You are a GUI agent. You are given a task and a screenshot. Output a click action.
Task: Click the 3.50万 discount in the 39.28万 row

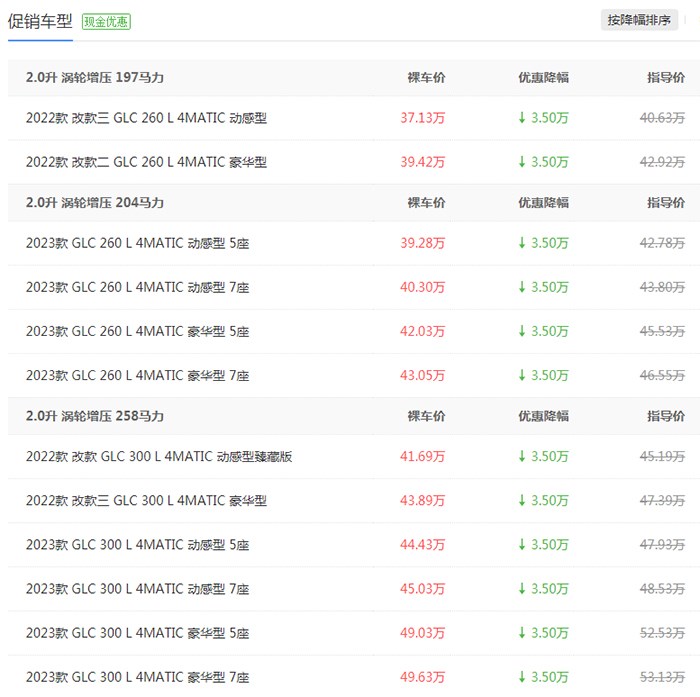pos(543,243)
